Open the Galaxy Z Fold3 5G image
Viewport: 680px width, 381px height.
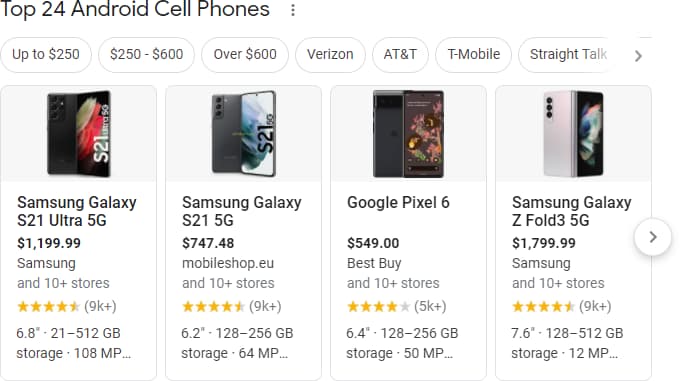(573, 134)
